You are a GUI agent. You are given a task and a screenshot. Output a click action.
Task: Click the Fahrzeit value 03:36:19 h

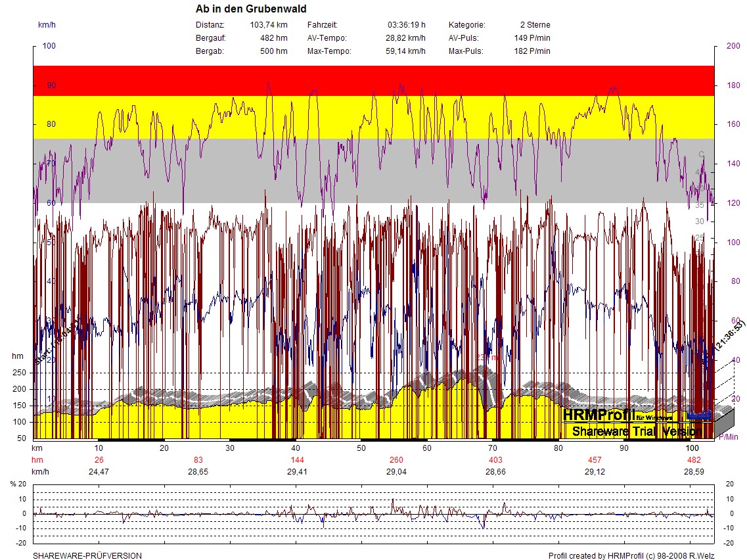point(406,25)
